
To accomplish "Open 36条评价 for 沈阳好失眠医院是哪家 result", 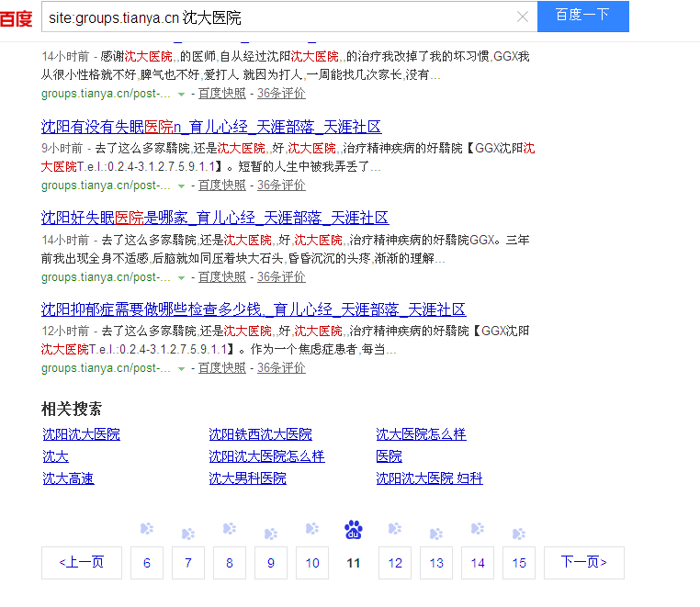I will 281,276.
